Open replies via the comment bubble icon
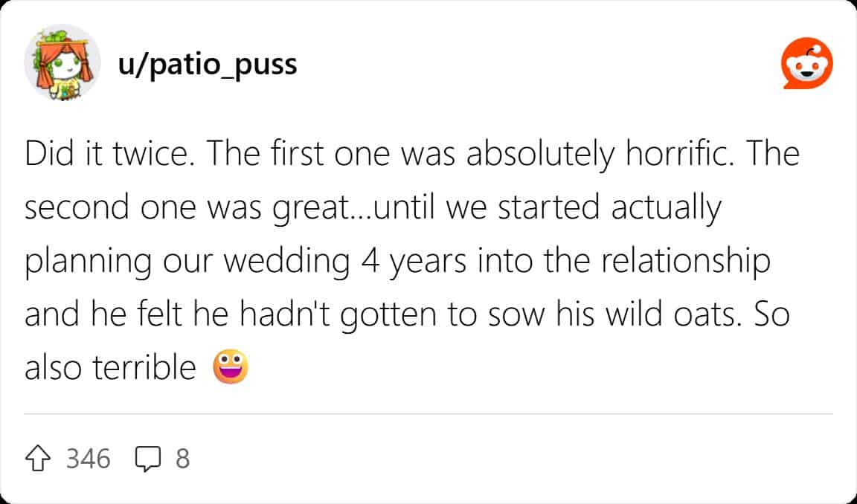Image resolution: width=857 pixels, height=504 pixels. pos(148,459)
